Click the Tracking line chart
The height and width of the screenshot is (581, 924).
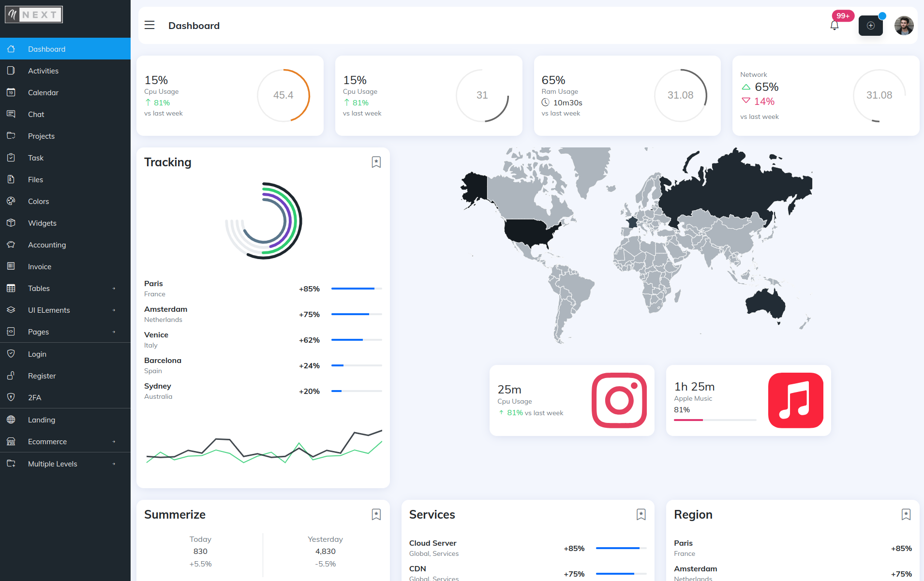(264, 446)
